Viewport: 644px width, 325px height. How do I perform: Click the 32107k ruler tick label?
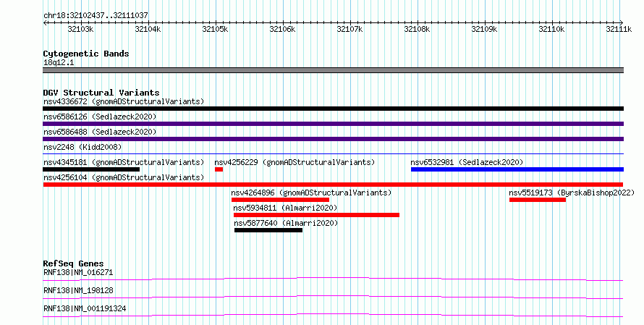[349, 29]
